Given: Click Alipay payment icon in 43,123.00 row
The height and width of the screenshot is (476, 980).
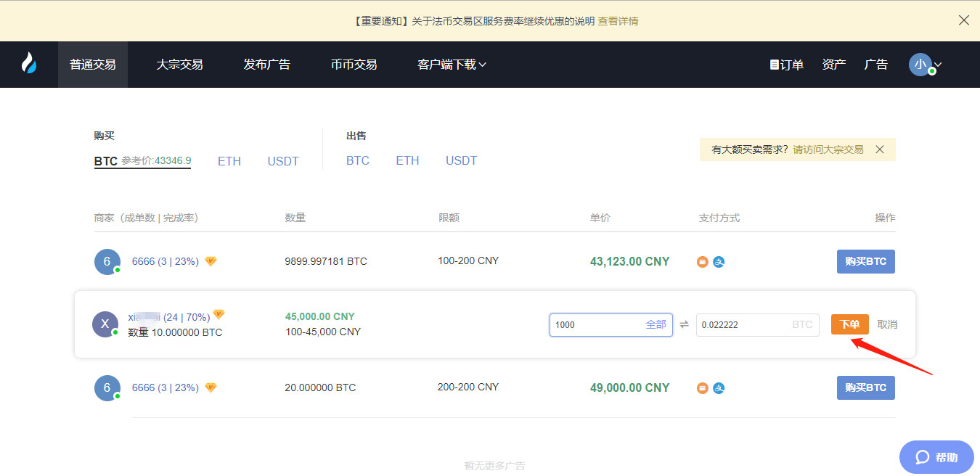Looking at the screenshot, I should click(x=719, y=262).
